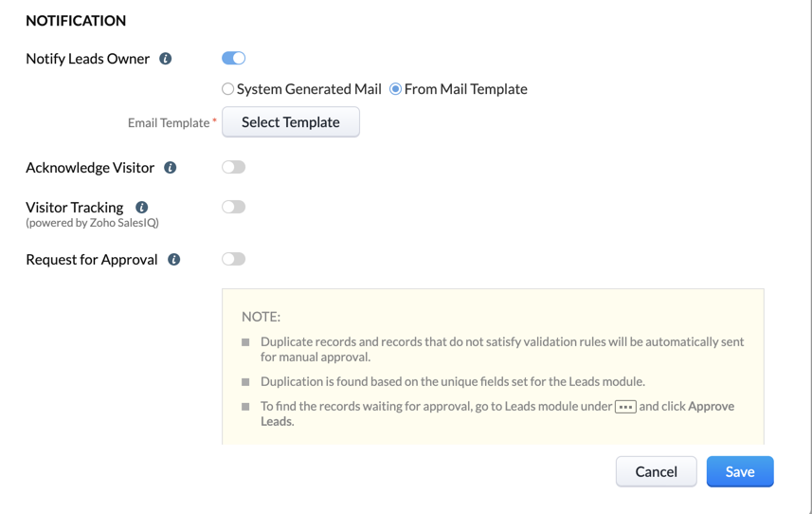The width and height of the screenshot is (812, 514).
Task: Click the Notify Leads Owner label text
Action: point(87,59)
